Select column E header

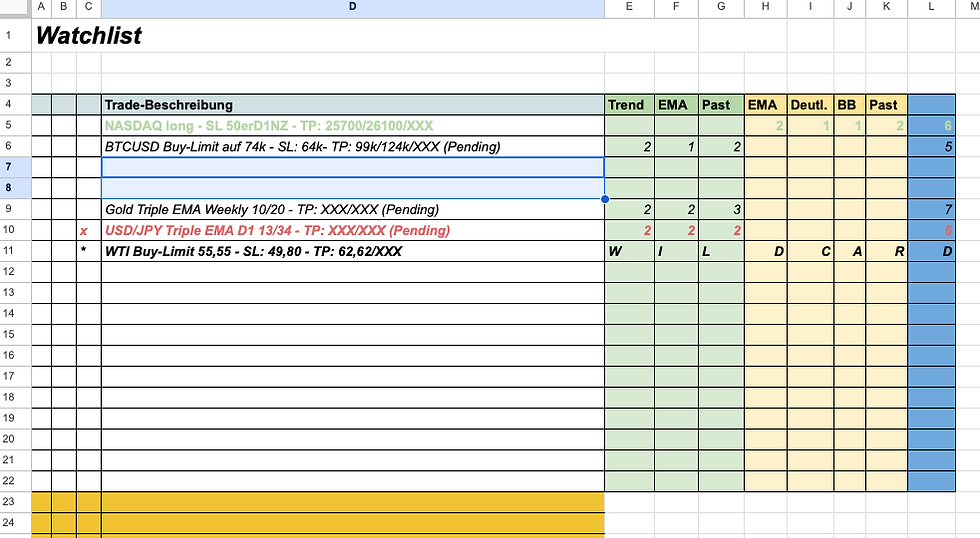(x=629, y=6)
